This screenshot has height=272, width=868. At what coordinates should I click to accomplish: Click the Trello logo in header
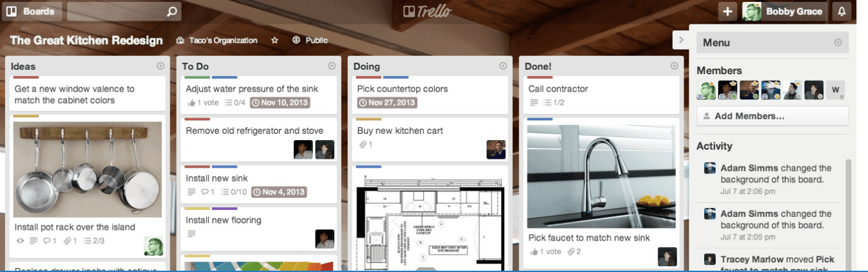pyautogui.click(x=427, y=12)
